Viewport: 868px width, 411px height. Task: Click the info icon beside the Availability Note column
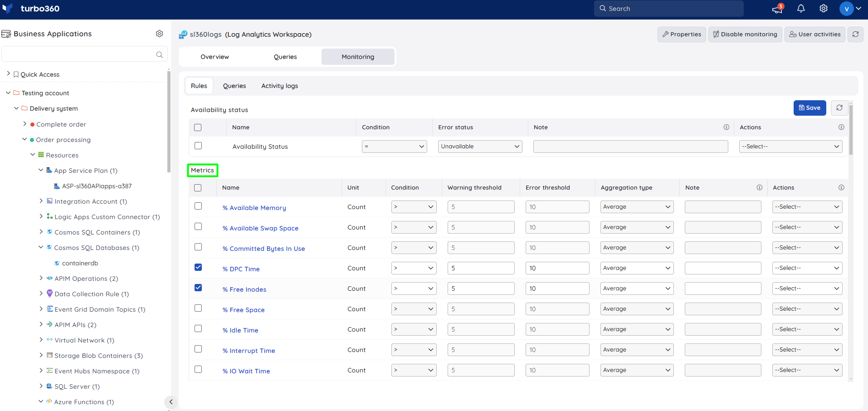click(726, 127)
